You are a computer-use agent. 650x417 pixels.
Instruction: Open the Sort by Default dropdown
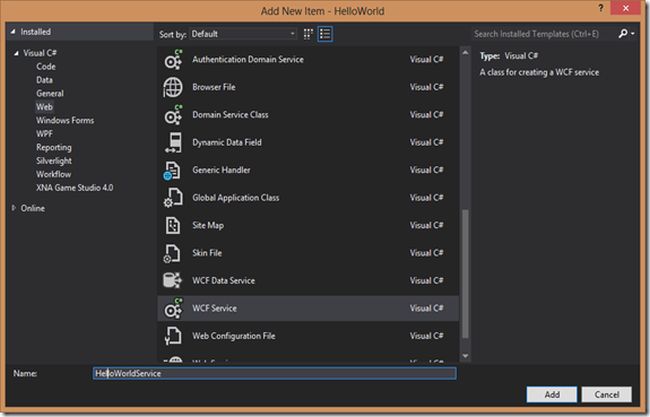(243, 34)
